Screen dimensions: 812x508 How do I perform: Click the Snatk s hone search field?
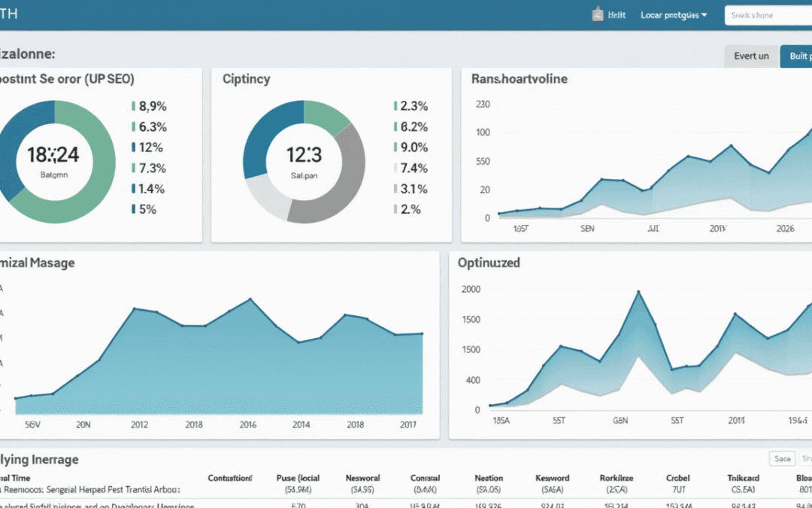[x=768, y=15]
